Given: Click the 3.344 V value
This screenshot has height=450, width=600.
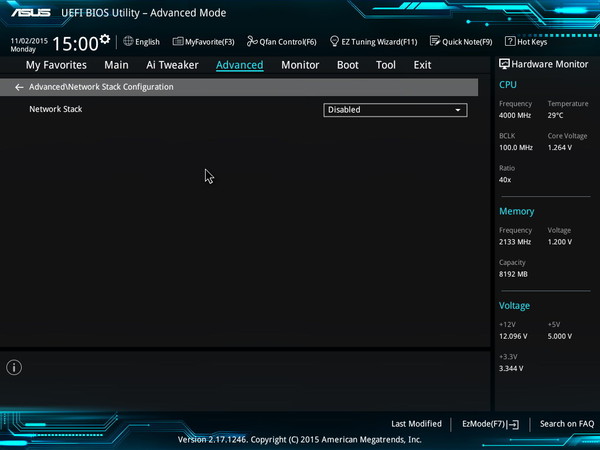Looking at the screenshot, I should [x=511, y=368].
